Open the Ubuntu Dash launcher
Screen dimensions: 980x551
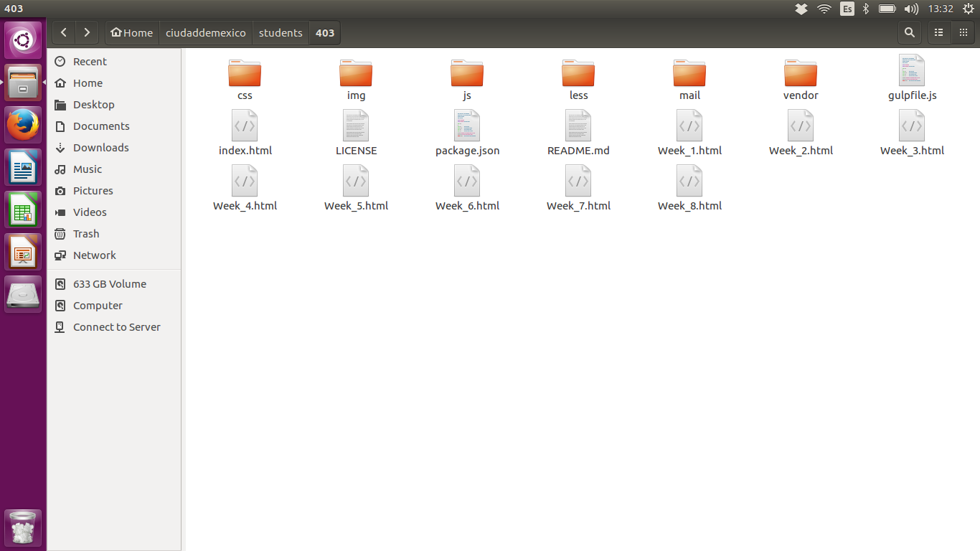click(23, 41)
